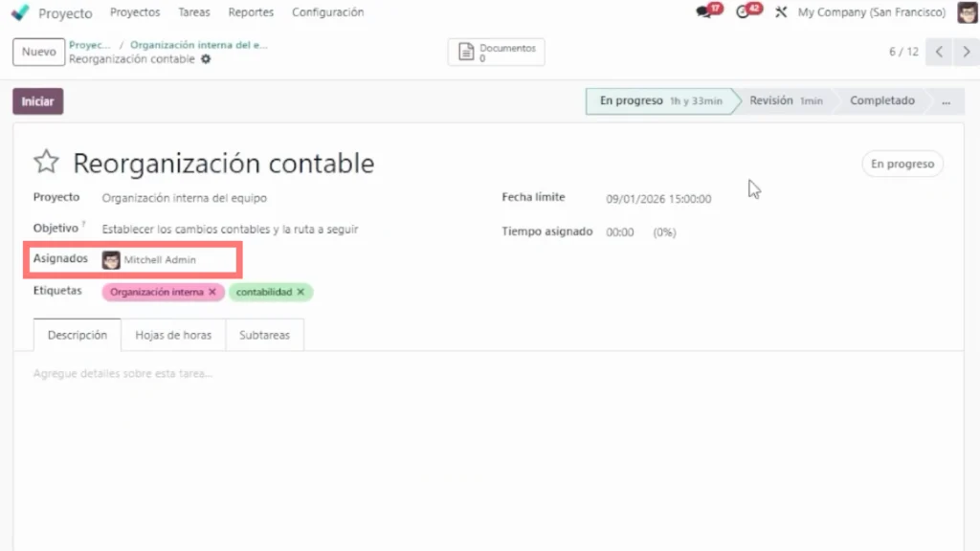Toggle the priority star for the task
This screenshot has width=980, height=551.
point(46,163)
